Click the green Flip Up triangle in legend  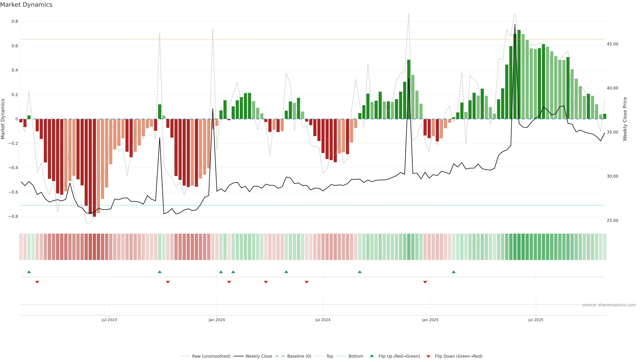click(x=372, y=356)
